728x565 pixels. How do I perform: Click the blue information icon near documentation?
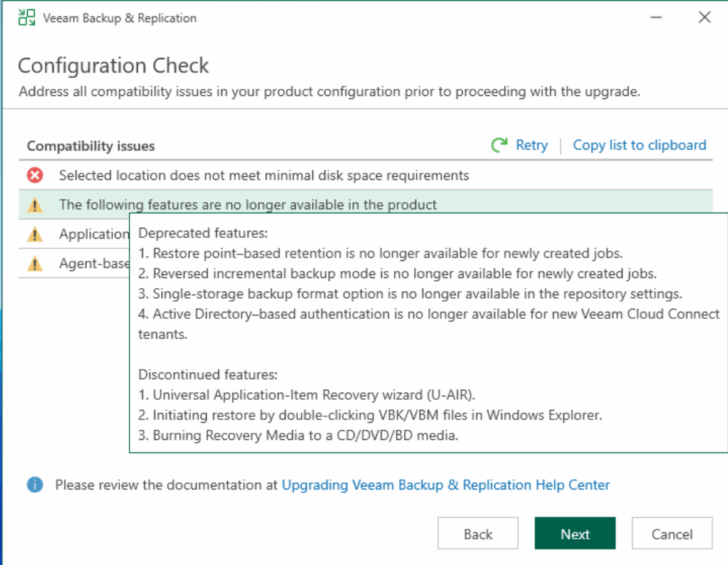[35, 485]
